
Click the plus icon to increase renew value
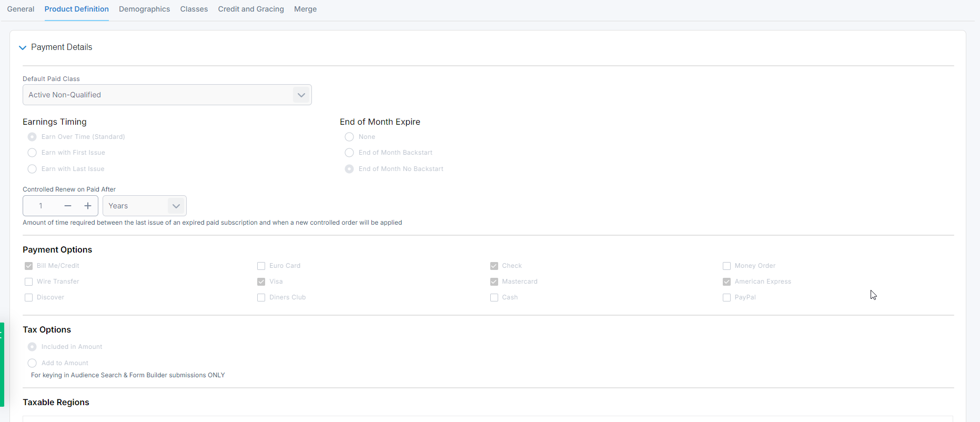click(88, 206)
